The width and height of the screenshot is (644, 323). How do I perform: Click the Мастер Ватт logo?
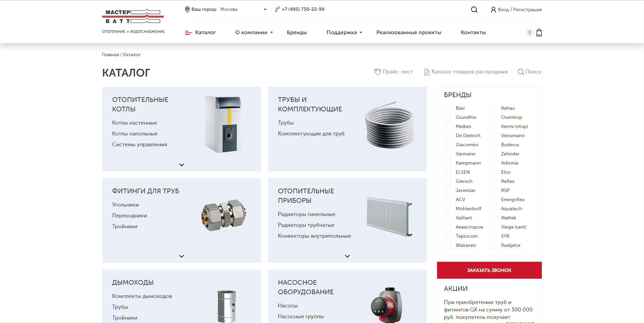[133, 21]
